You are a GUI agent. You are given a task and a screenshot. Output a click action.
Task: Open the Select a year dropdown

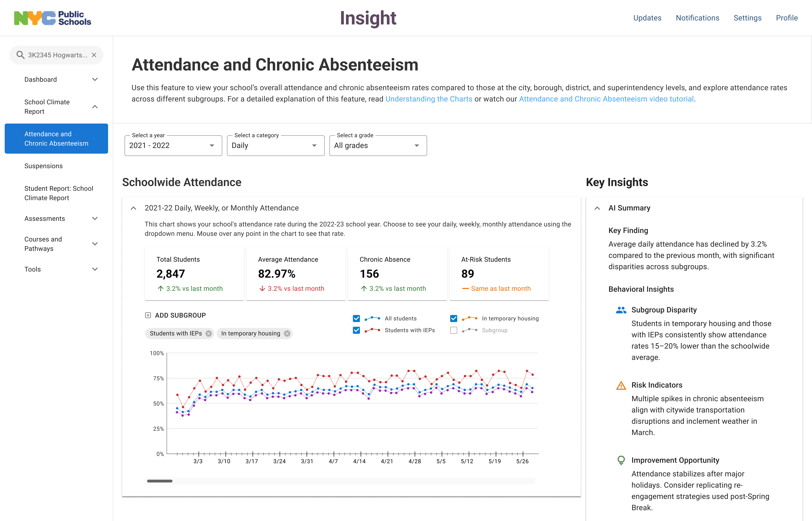173,146
